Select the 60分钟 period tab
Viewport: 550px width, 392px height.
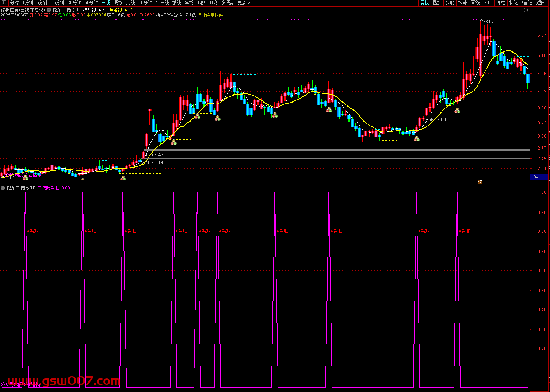91,3
